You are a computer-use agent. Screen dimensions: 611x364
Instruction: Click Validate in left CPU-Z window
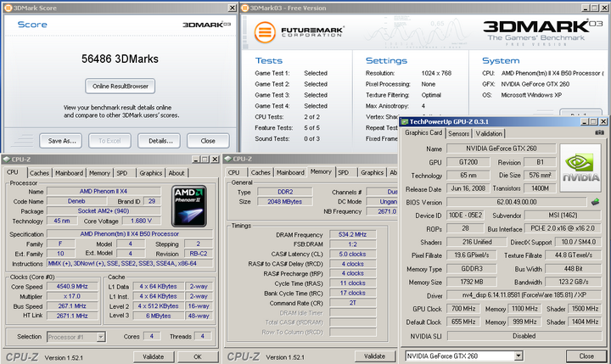coord(153,356)
